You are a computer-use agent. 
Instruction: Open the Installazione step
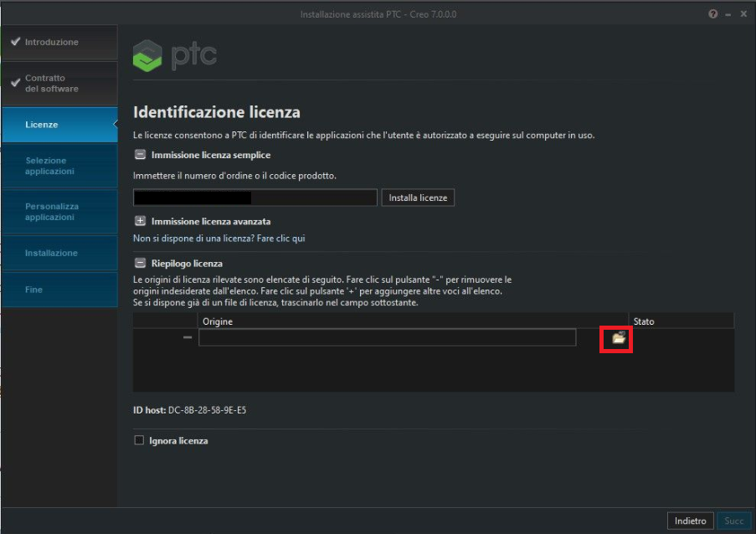59,253
